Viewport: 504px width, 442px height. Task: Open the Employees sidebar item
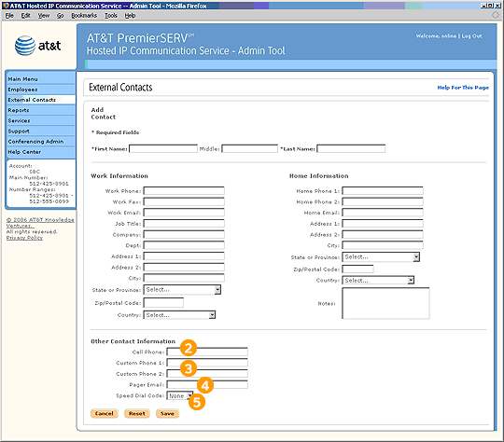click(x=41, y=90)
